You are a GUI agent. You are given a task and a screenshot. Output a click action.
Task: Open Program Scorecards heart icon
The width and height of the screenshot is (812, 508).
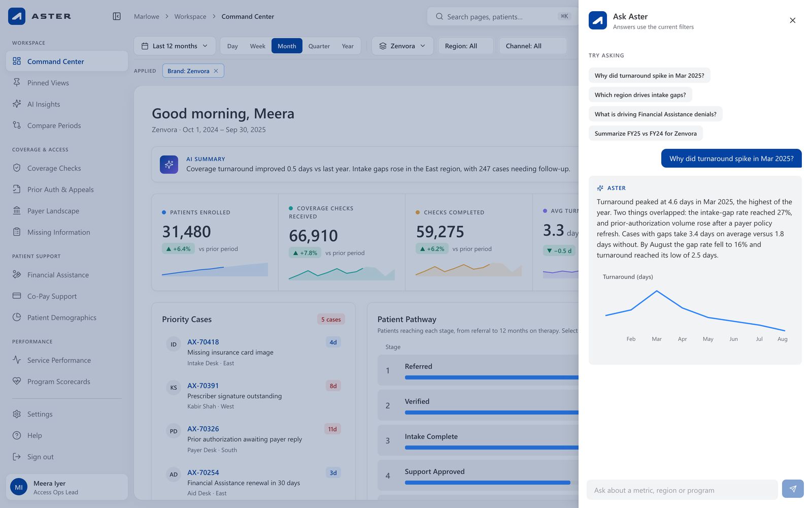(17, 382)
